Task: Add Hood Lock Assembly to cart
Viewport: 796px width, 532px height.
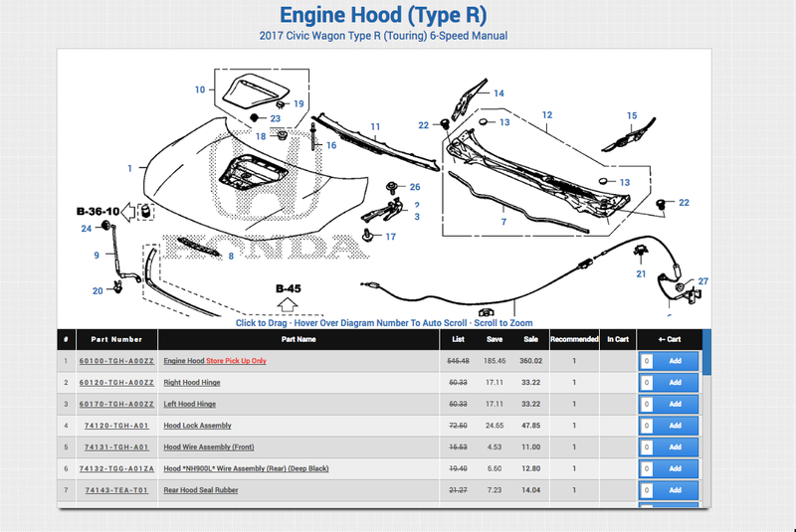Action: (x=676, y=426)
